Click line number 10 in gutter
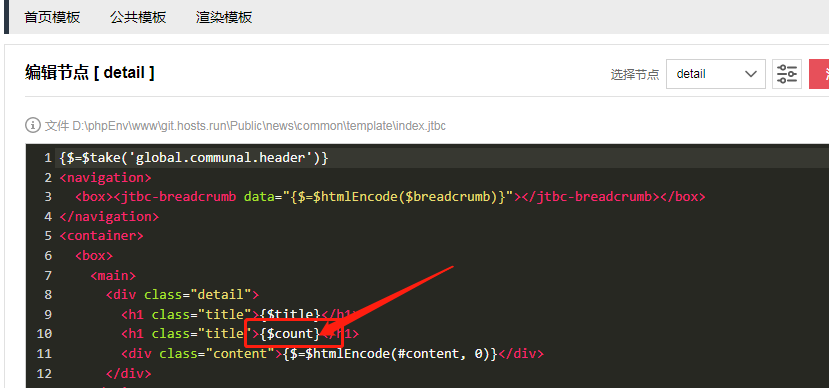 point(45,334)
